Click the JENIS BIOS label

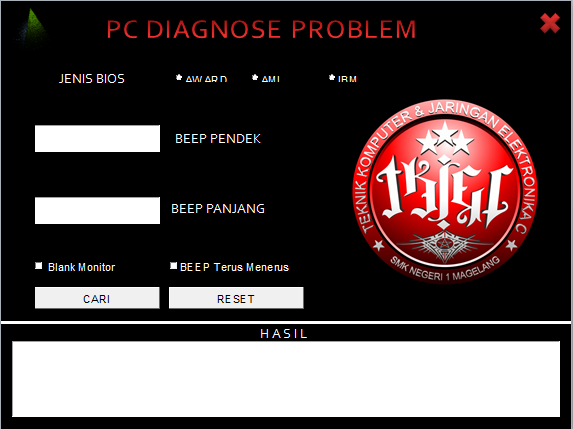(x=92, y=79)
